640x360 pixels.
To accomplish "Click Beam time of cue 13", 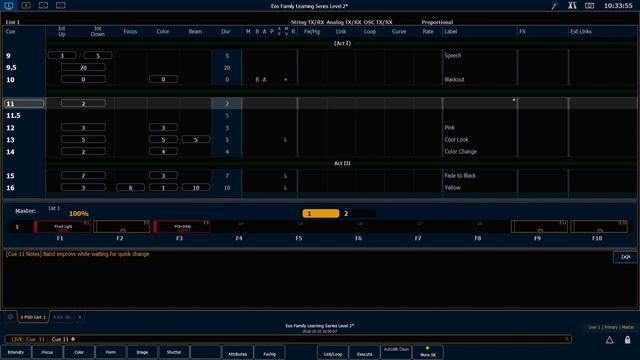I will (196, 140).
